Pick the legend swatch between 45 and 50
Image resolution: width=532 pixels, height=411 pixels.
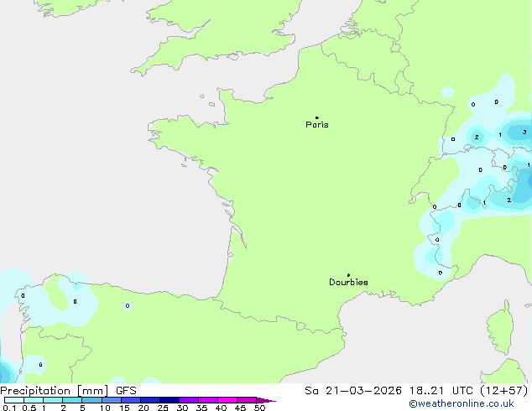click(x=247, y=400)
